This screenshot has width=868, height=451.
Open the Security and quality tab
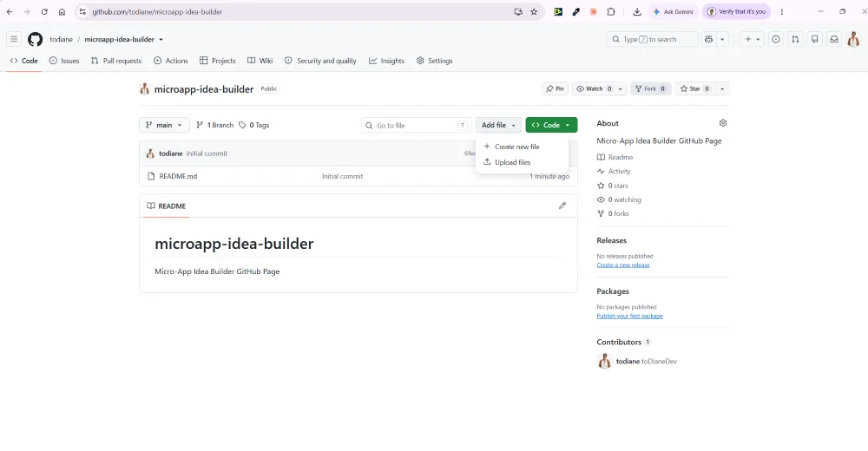tap(320, 61)
